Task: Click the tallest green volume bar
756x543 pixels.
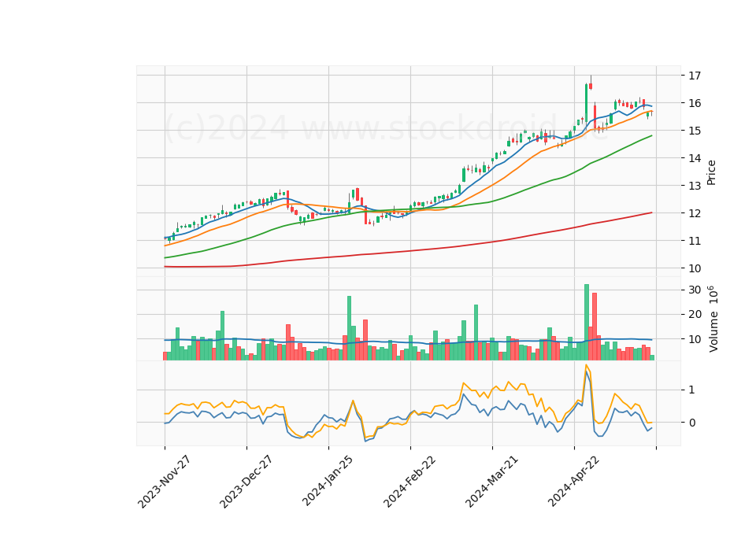Action: (x=586, y=322)
